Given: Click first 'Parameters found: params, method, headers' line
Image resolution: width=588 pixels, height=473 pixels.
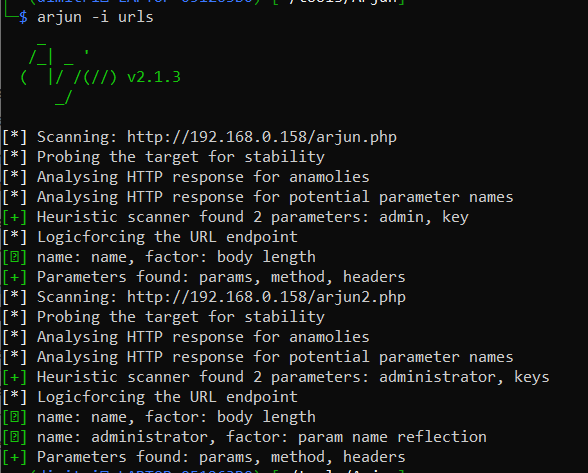Looking at the screenshot, I should point(221,277).
